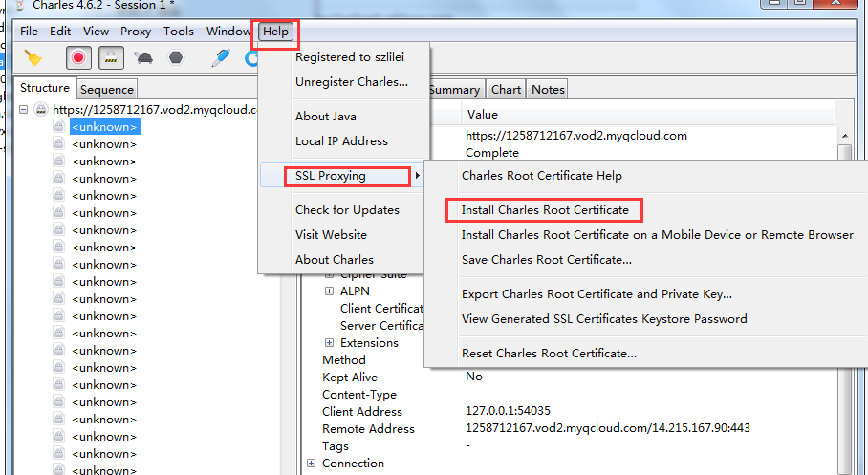
Task: Click the URL value https://1258712167.vod2.myqcloud.com
Action: coord(576,136)
